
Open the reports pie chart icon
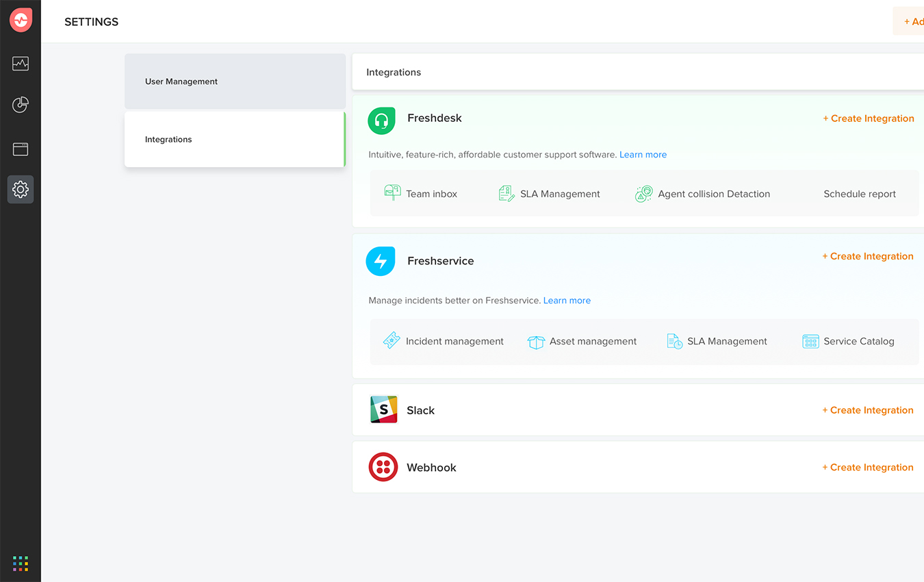pos(21,105)
